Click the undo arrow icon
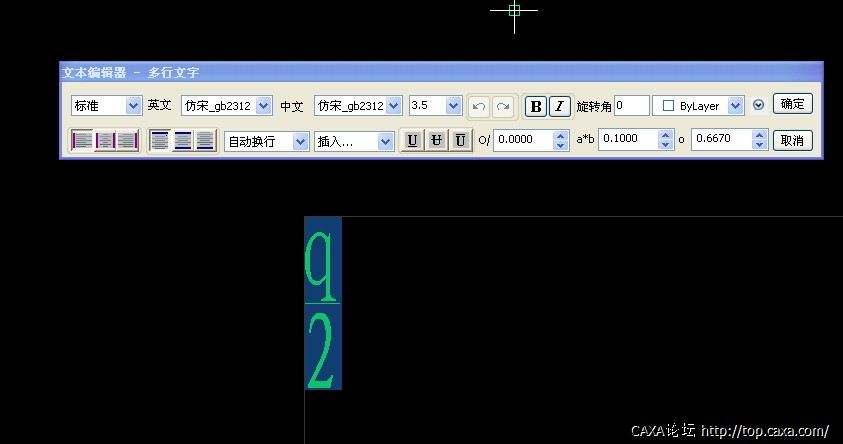 pos(478,106)
